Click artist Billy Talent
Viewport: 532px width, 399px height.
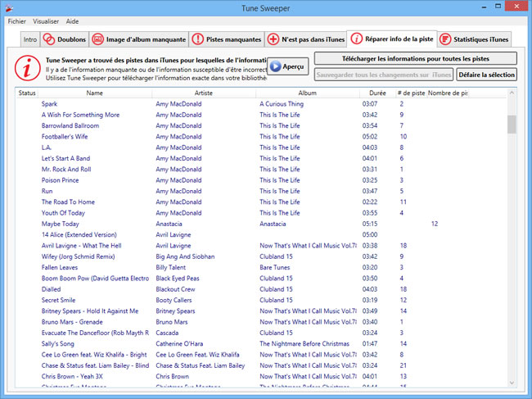[x=171, y=267]
